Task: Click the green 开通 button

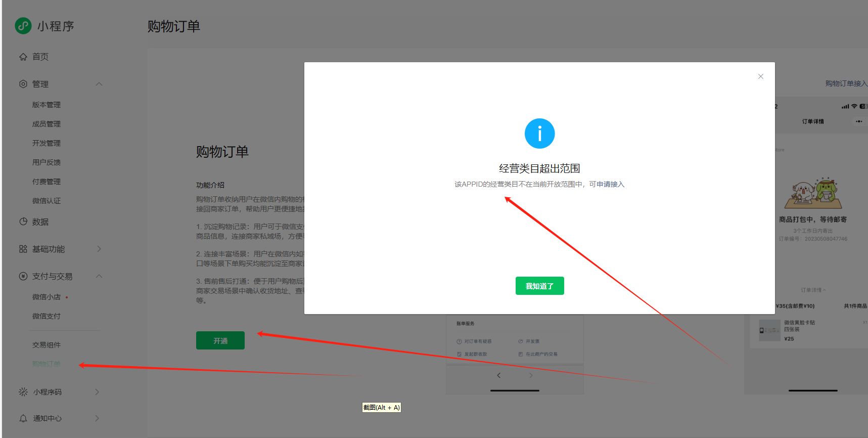Action: tap(220, 340)
